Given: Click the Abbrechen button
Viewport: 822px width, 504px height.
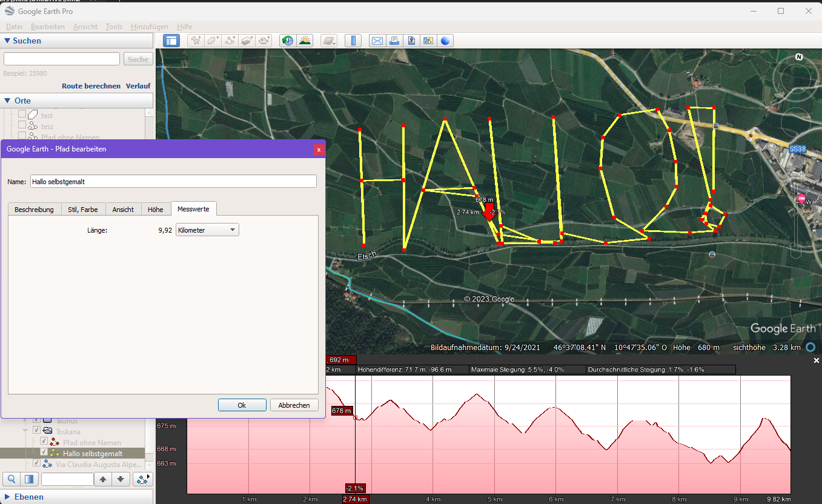Looking at the screenshot, I should tap(294, 405).
